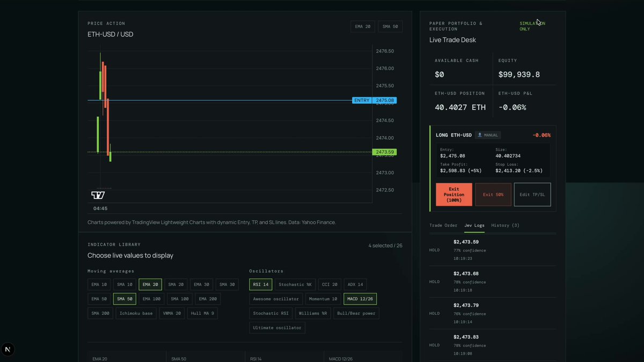Enable the EMA 100 indicator chip
644x362 pixels.
[x=152, y=299]
